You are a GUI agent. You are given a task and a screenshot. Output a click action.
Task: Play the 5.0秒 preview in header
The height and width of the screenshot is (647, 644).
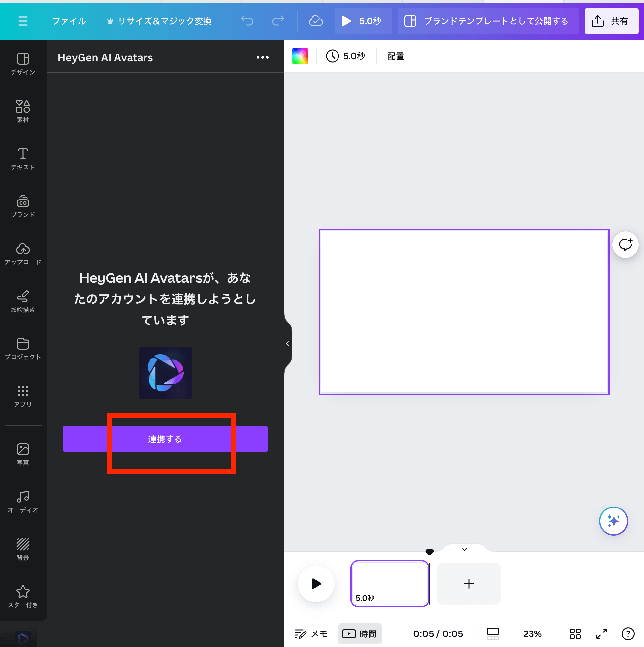[x=363, y=21]
